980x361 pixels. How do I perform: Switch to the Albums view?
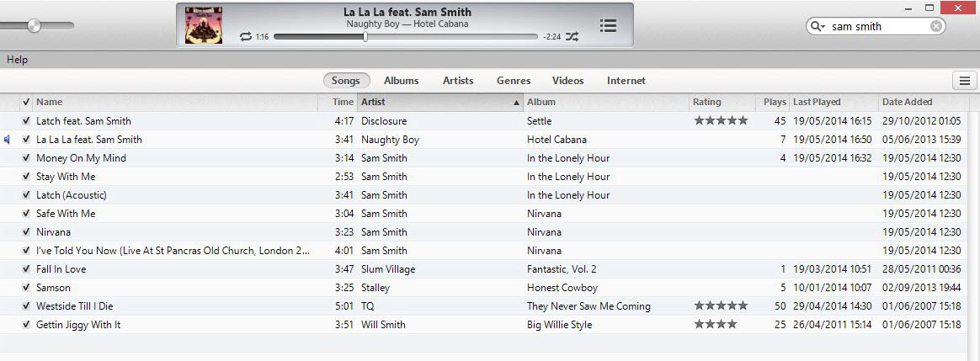pos(402,81)
